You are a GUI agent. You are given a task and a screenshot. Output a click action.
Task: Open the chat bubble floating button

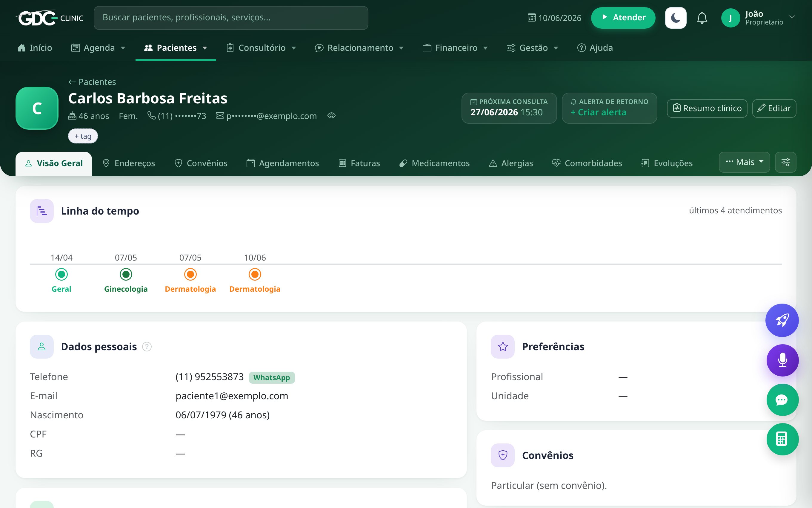tap(782, 400)
